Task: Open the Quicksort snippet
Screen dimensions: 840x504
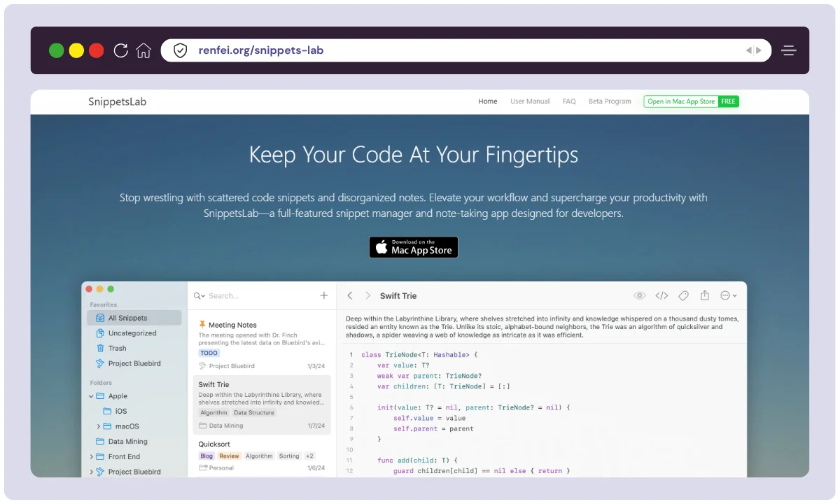Action: click(262, 456)
